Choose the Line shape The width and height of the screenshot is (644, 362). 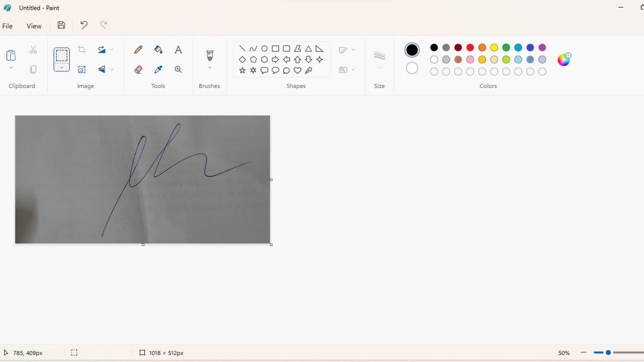click(x=243, y=48)
